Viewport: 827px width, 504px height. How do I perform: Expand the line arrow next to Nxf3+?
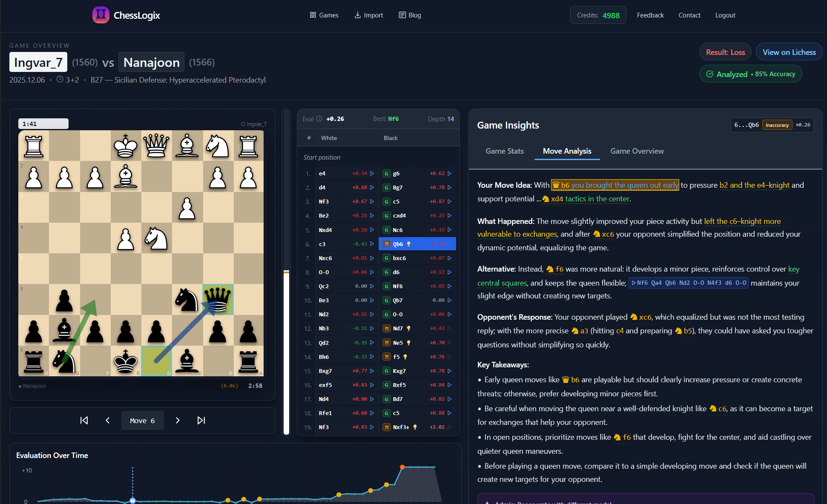pos(450,427)
